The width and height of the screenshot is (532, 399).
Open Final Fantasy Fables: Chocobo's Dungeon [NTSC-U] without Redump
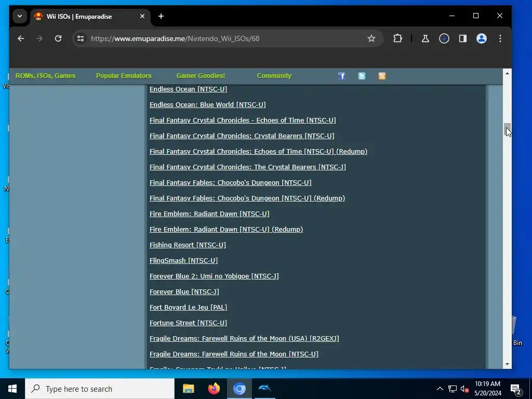(x=230, y=183)
